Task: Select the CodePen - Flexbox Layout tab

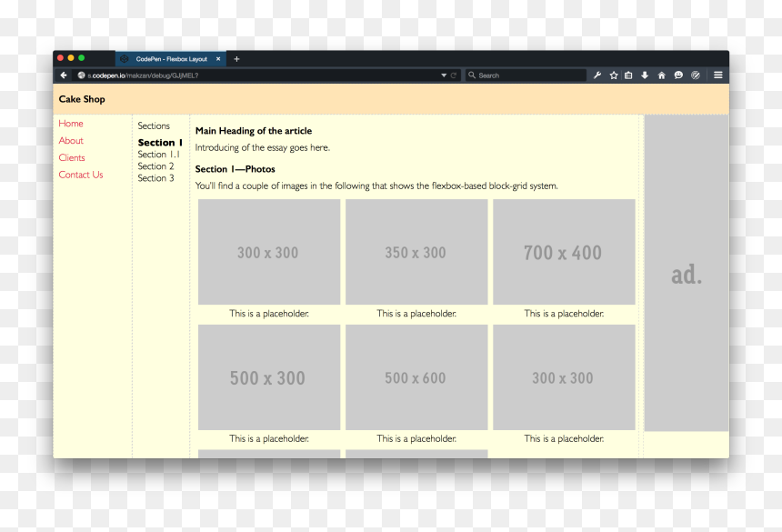Action: pos(171,59)
